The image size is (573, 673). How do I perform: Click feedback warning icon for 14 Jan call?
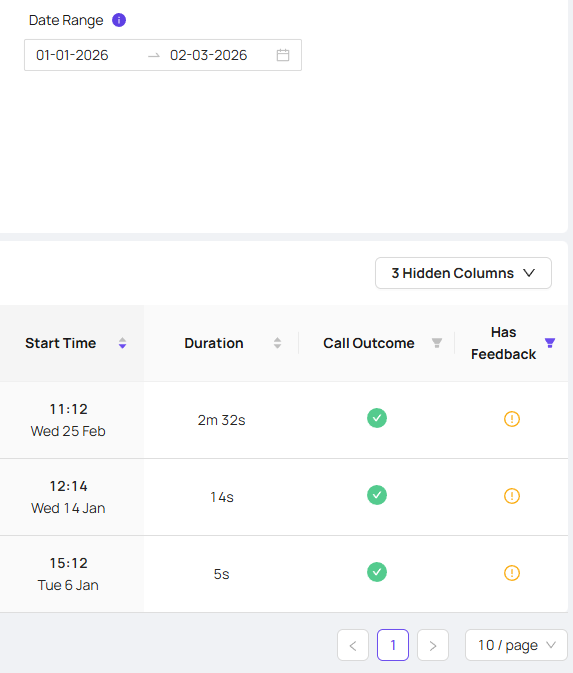click(512, 496)
